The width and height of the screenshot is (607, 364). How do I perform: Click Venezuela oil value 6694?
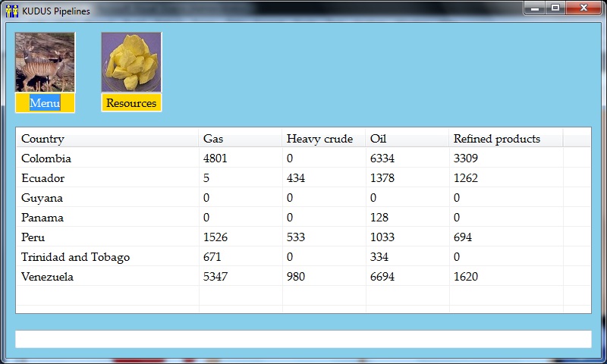pyautogui.click(x=382, y=277)
